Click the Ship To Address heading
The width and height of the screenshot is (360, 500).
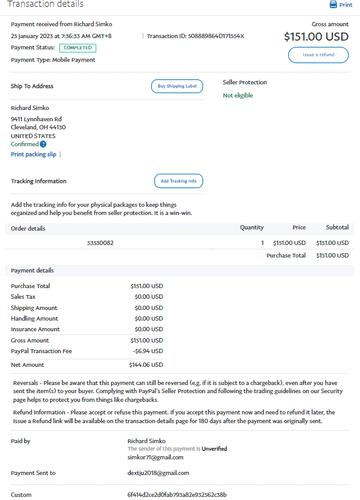pyautogui.click(x=32, y=86)
